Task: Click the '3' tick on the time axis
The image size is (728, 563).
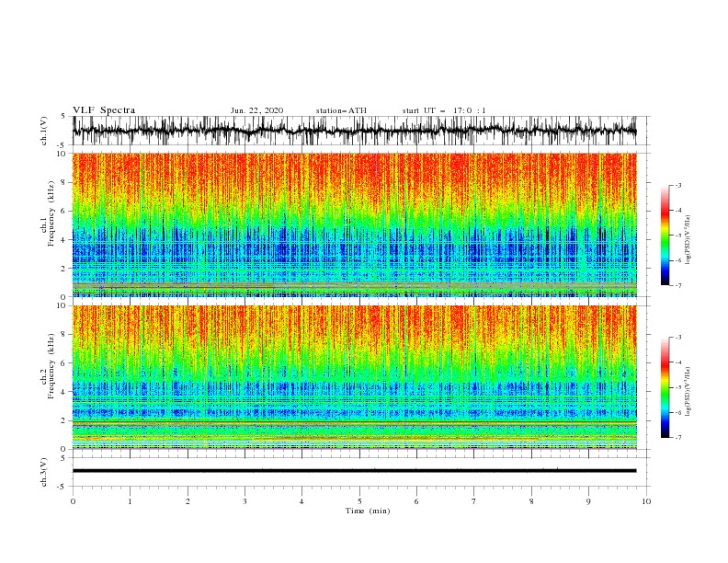Action: click(x=245, y=501)
